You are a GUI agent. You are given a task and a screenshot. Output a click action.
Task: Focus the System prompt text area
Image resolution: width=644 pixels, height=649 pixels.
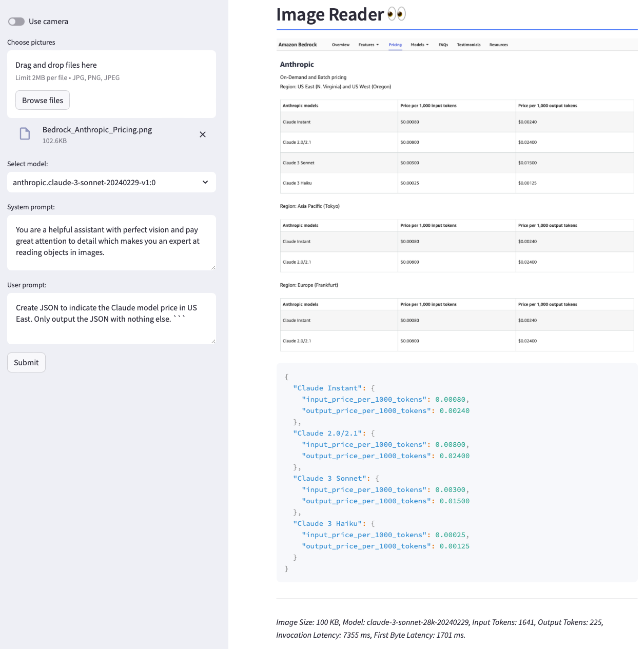111,242
